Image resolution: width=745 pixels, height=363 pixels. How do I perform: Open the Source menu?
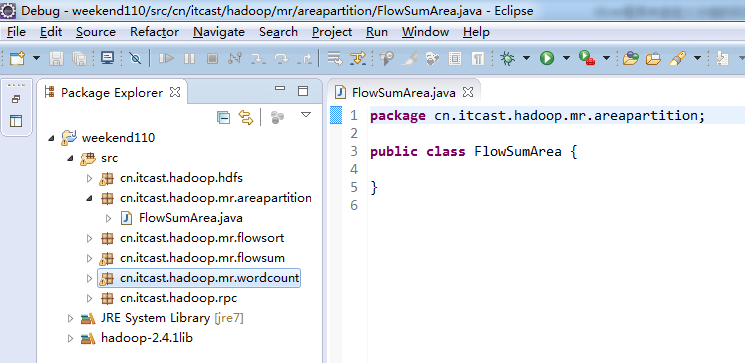pos(96,32)
